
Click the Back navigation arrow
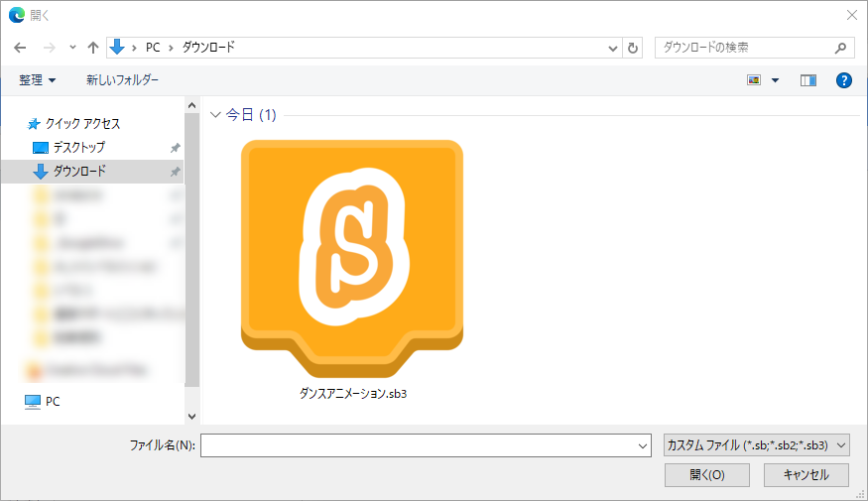(20, 48)
